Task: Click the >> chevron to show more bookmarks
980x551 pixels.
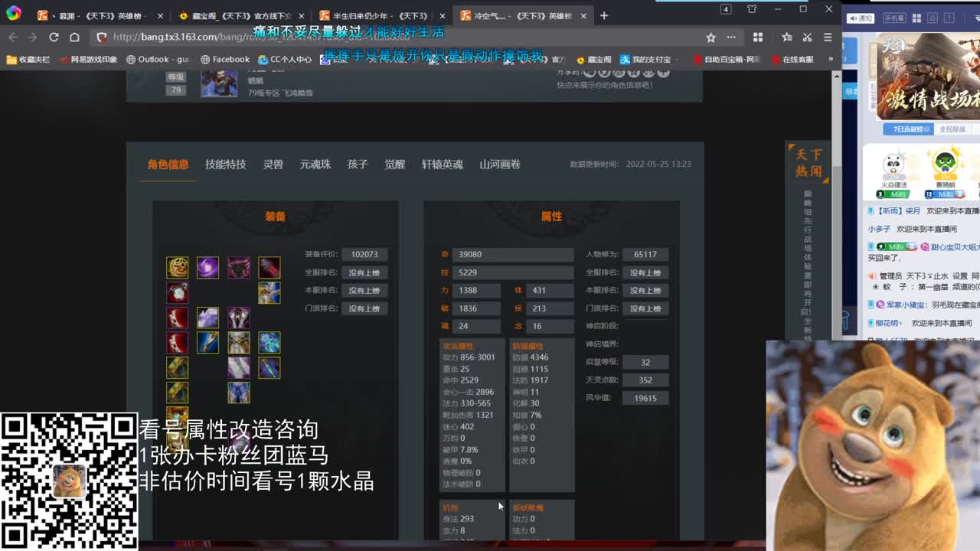Action: [831, 58]
